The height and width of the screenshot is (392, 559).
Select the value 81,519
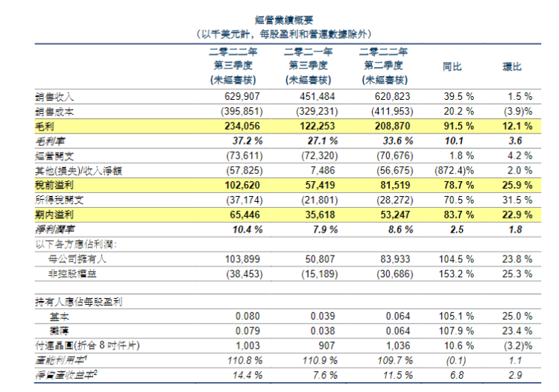pos(395,186)
